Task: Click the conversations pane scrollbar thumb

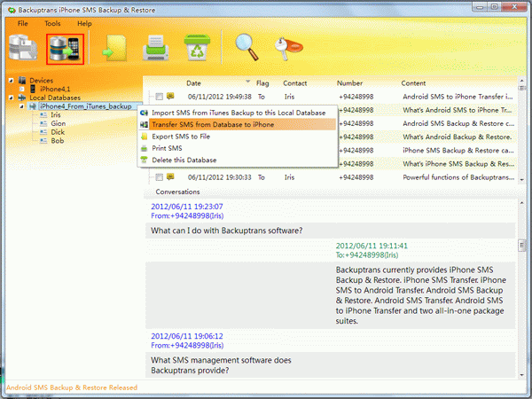Action: [x=522, y=245]
